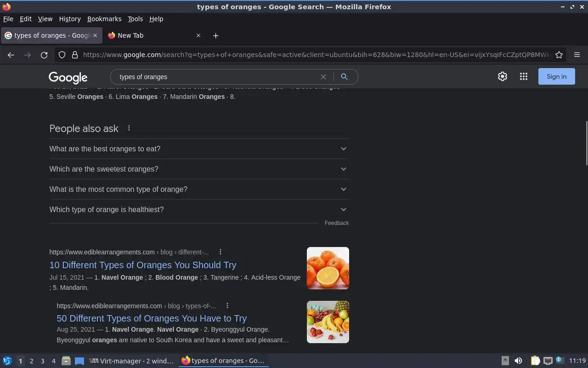Click the page vertical scrollbar thumb
This screenshot has width=588, height=368.
[x=586, y=143]
